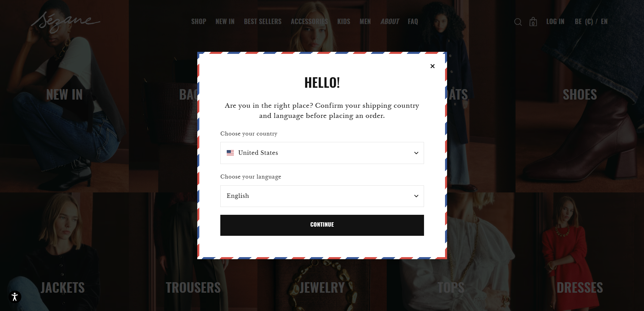
Task: Change the BE (€) / EN region setting
Action: point(591,22)
